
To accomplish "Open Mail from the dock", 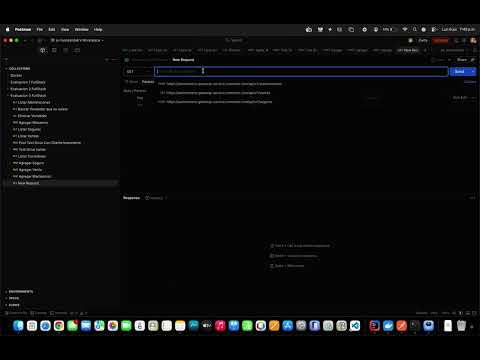I will click(86, 326).
